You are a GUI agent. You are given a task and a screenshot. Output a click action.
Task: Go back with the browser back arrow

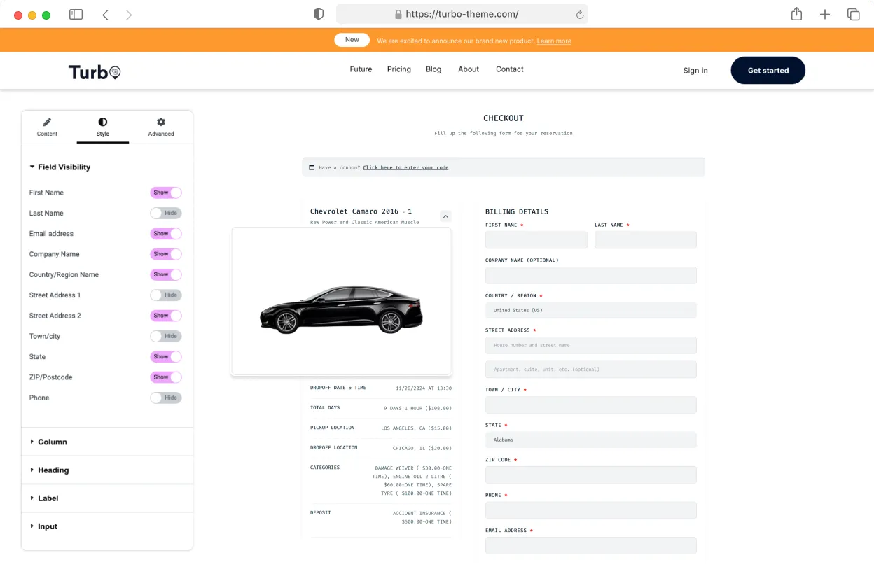click(105, 15)
